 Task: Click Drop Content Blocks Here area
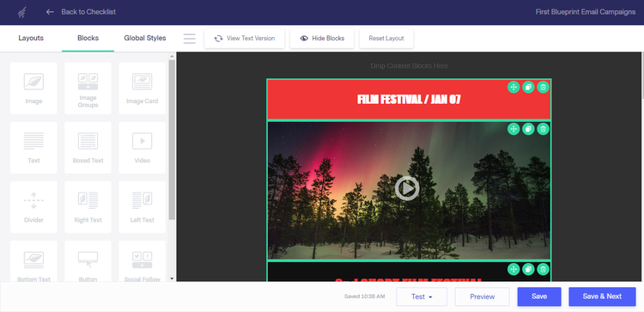pyautogui.click(x=409, y=66)
